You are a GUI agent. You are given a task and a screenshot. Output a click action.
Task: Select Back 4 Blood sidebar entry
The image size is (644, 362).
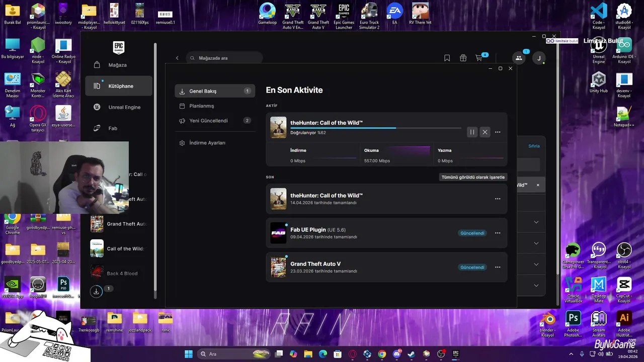[119, 274]
